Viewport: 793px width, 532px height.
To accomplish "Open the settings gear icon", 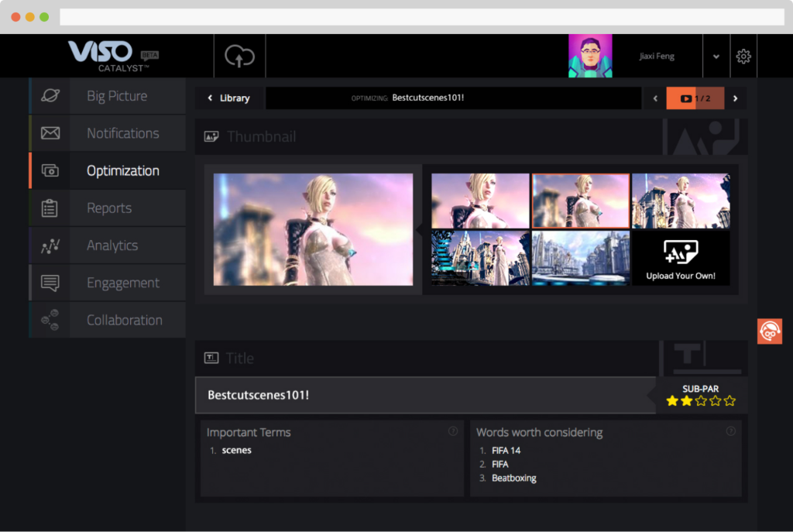I will [x=743, y=56].
